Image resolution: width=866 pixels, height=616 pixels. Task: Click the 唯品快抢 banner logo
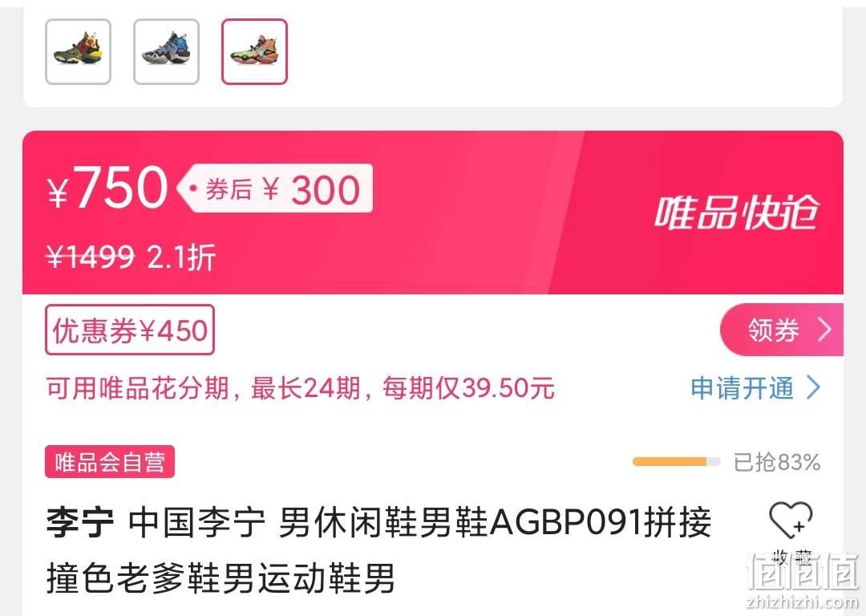point(736,212)
